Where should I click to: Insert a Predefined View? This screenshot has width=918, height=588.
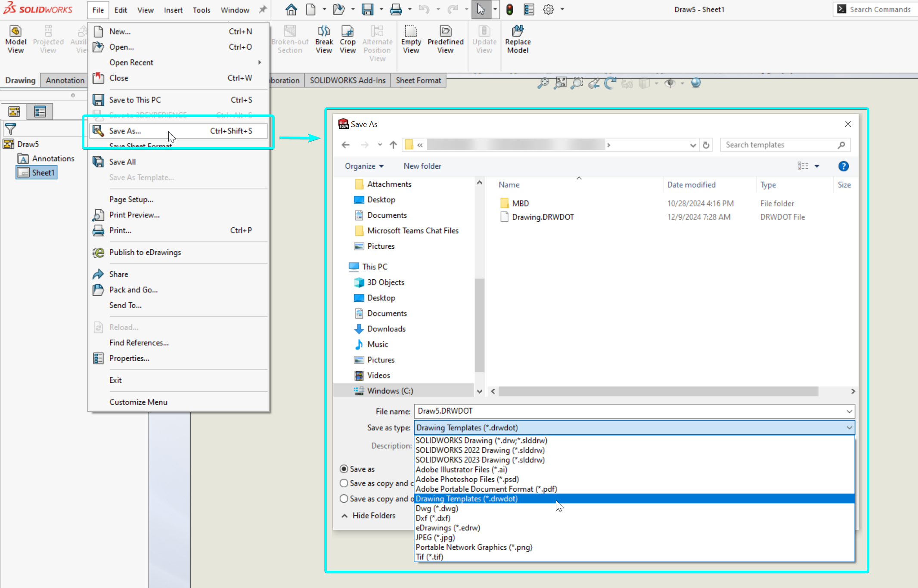[445, 39]
